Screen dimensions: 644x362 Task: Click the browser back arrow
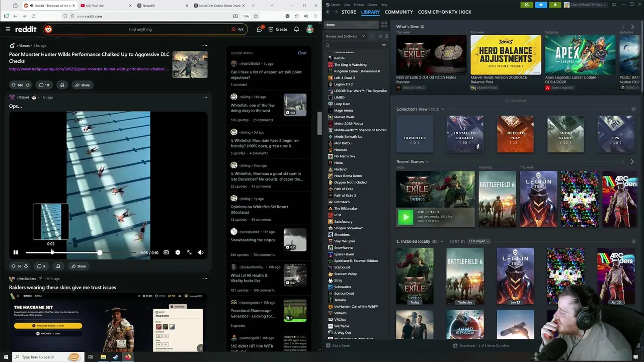pyautogui.click(x=15, y=16)
